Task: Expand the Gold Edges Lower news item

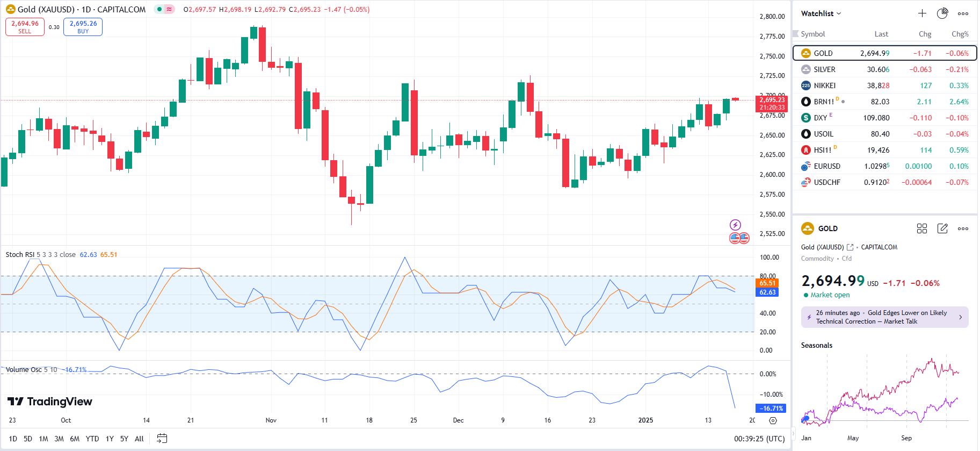Action: tap(884, 317)
